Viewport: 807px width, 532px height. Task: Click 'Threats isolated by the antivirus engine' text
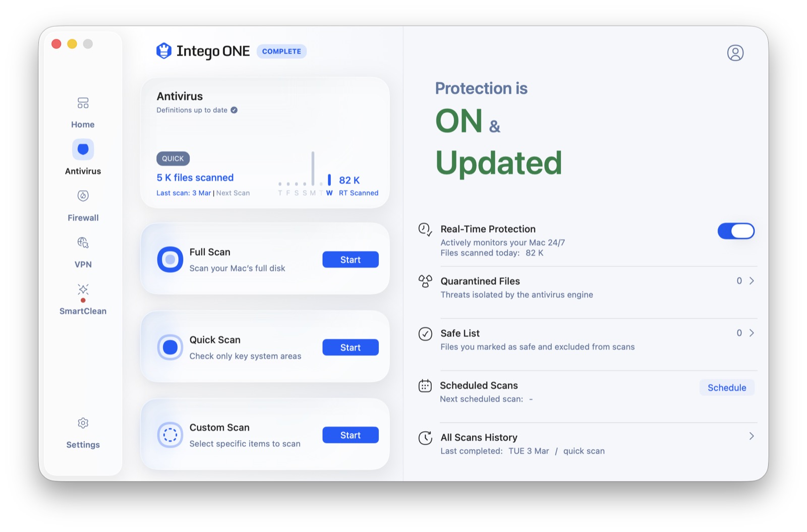point(516,294)
